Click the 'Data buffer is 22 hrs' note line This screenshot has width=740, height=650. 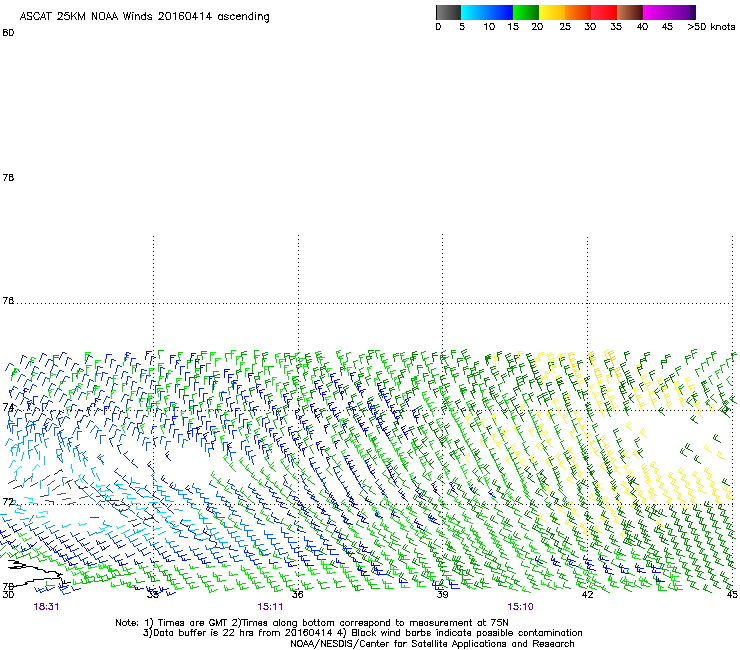362,633
